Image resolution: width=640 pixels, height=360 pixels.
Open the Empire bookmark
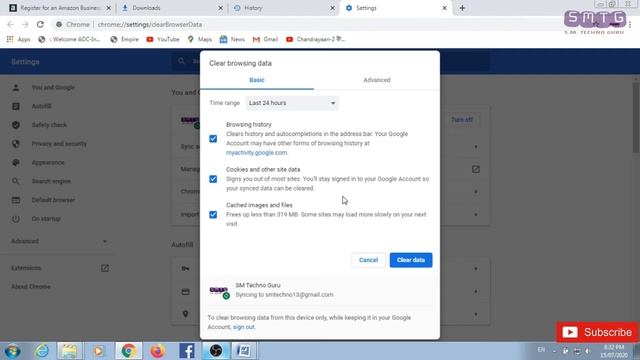coord(124,39)
